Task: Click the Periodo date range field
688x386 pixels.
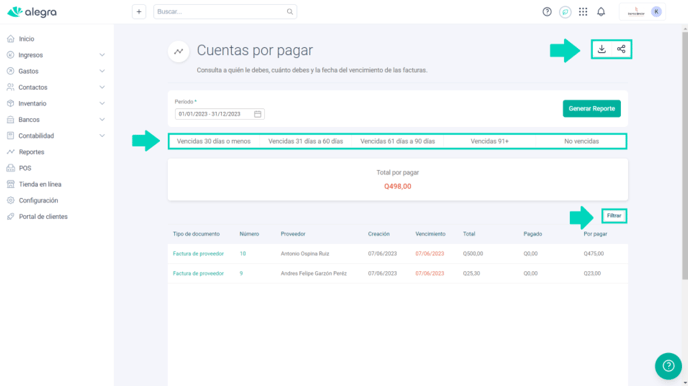Action: coord(219,114)
